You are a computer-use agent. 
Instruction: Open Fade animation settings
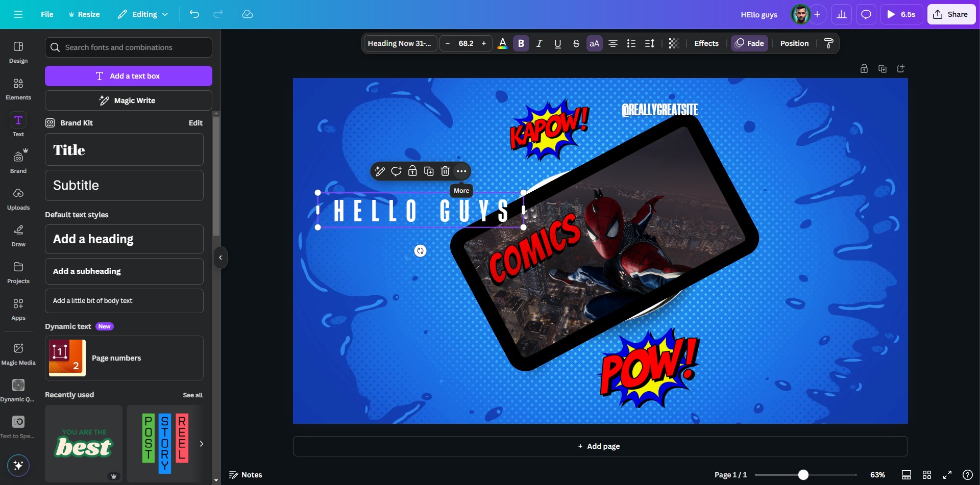tap(749, 43)
